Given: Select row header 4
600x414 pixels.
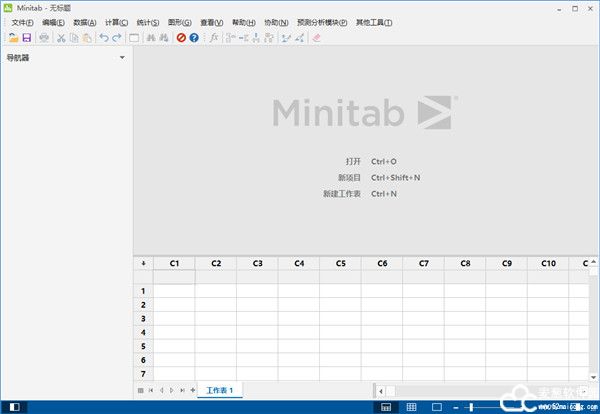Looking at the screenshot, I should coord(143,333).
